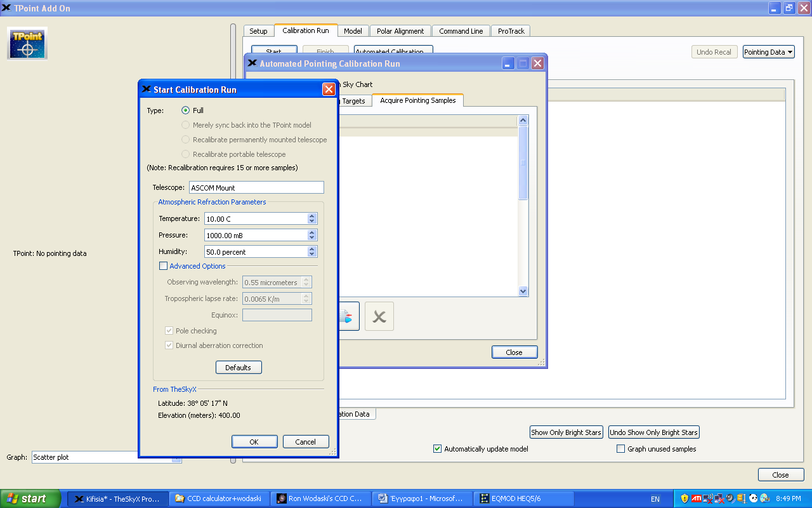
Task: Confirm with the OK button
Action: pyautogui.click(x=254, y=442)
